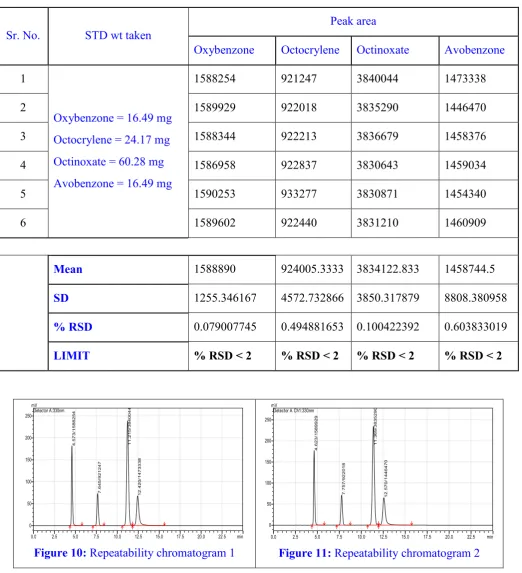This screenshot has width=522, height=573.
Task: Select cell value 1588344
Action: pos(215,136)
